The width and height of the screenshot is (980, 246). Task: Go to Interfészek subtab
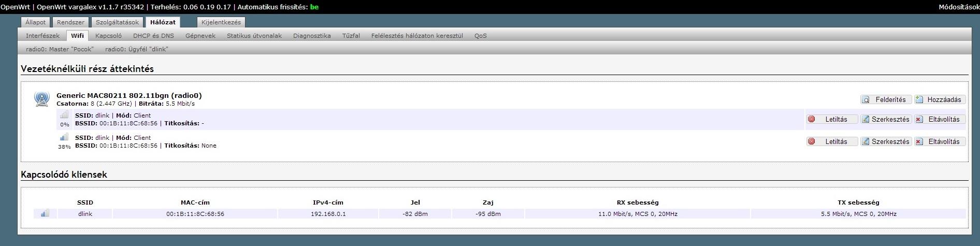click(43, 36)
